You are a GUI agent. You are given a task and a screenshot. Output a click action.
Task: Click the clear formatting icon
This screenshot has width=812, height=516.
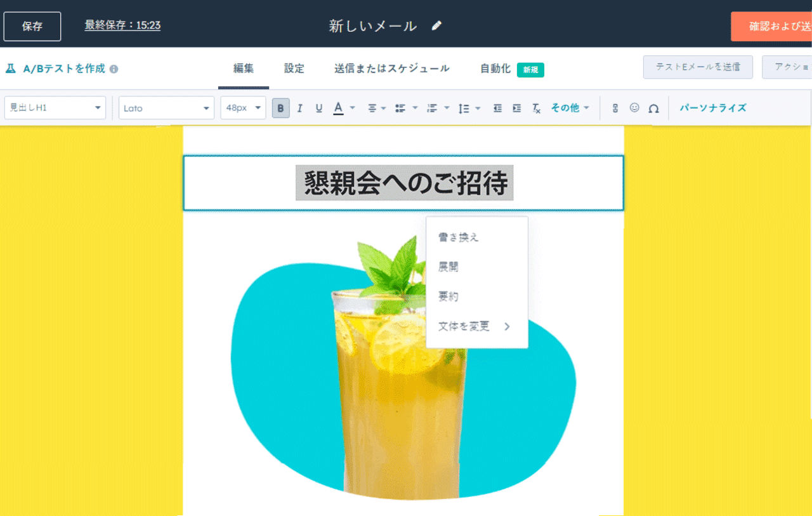click(536, 109)
